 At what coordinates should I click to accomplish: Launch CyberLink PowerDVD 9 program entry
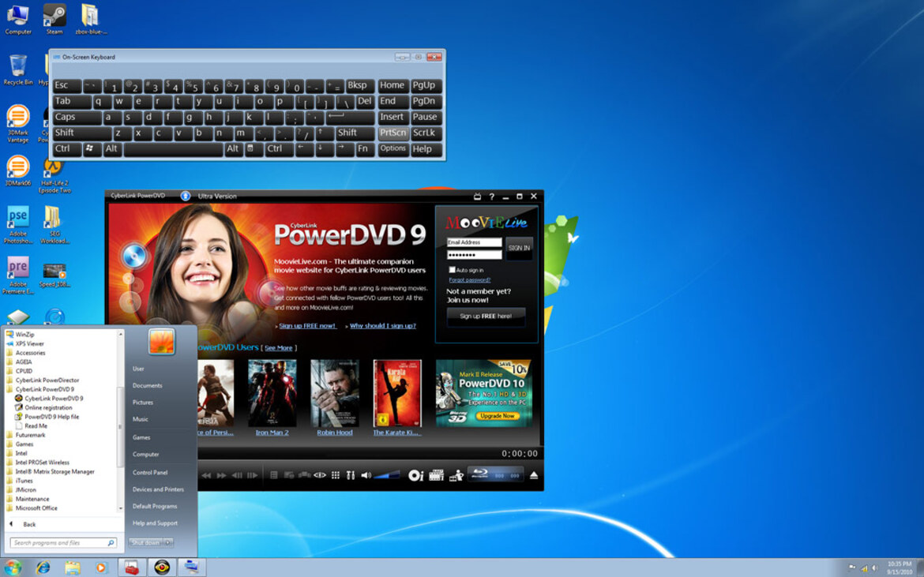pyautogui.click(x=54, y=399)
